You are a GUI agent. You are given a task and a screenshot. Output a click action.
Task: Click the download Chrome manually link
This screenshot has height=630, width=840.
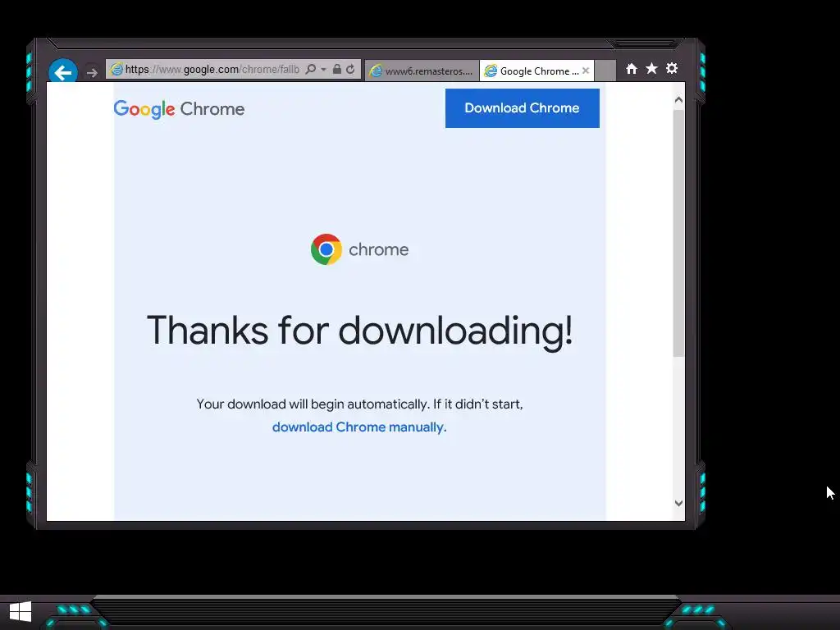tap(359, 427)
